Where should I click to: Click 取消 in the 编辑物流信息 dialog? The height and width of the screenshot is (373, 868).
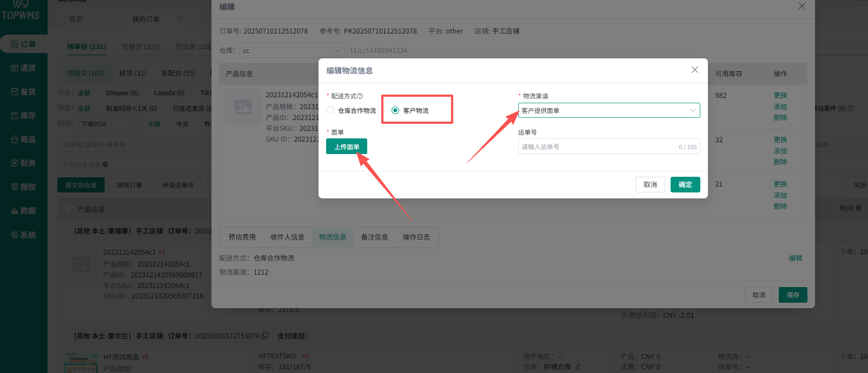tap(650, 184)
